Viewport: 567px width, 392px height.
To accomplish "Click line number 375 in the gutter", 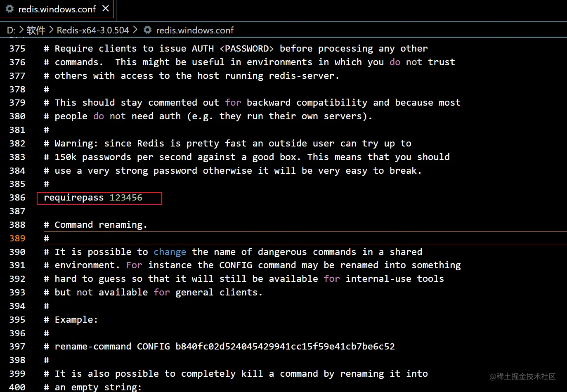I will (17, 49).
